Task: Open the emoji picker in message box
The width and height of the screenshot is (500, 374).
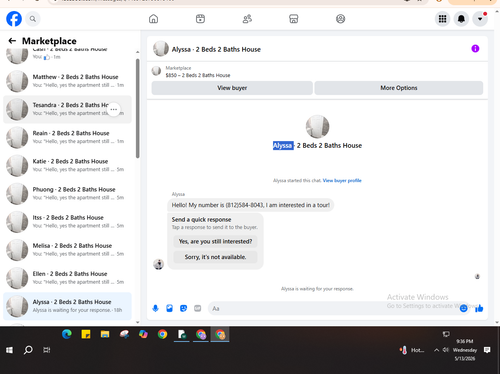Action: click(x=463, y=308)
